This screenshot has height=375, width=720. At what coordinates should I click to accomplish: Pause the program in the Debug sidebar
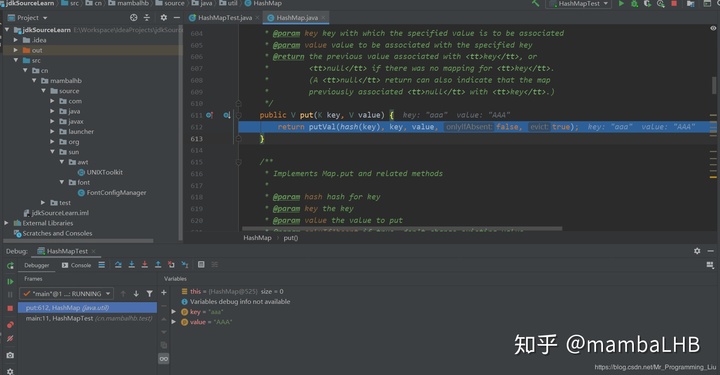10,295
